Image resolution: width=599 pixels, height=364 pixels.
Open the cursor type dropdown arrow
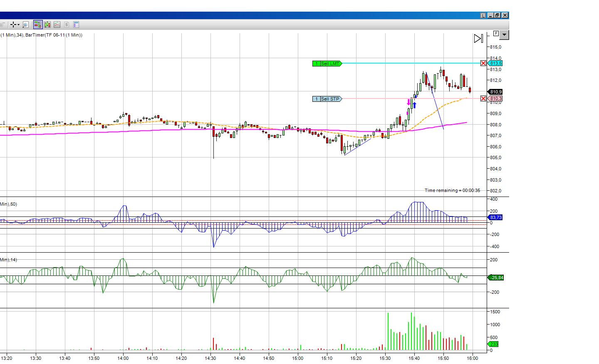(x=18, y=25)
